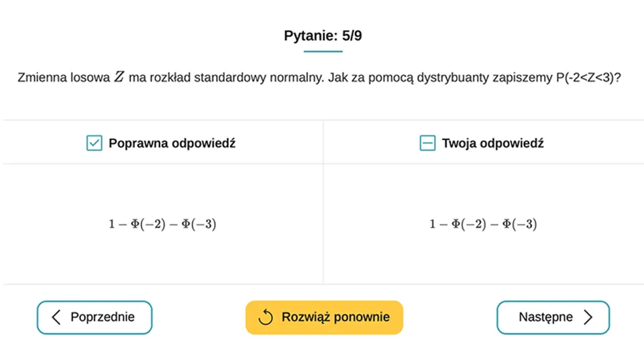Click the Poprzednie button

95,317
